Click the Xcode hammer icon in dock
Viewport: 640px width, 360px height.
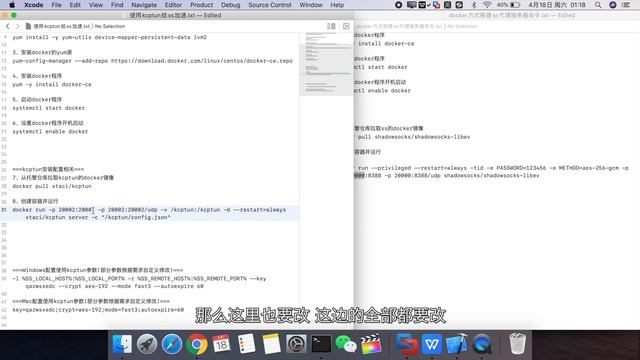click(x=457, y=344)
